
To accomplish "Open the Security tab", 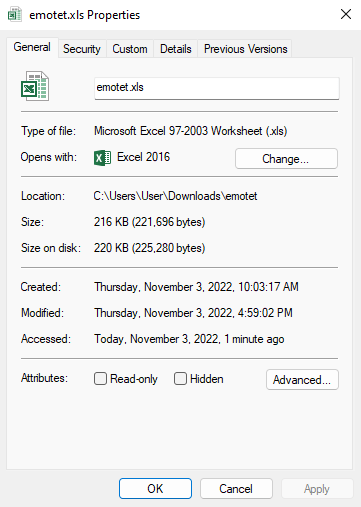I will (82, 49).
